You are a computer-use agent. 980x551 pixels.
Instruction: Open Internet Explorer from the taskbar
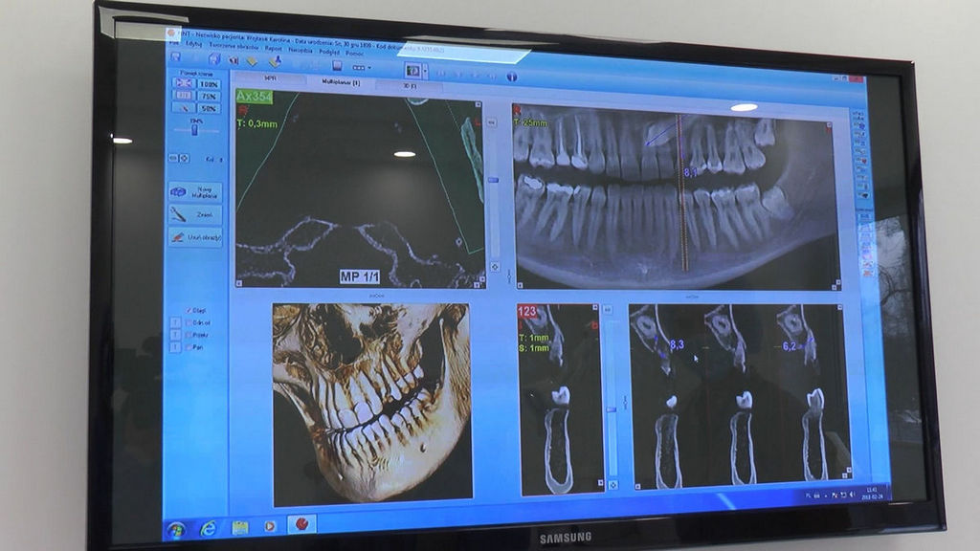[209, 527]
